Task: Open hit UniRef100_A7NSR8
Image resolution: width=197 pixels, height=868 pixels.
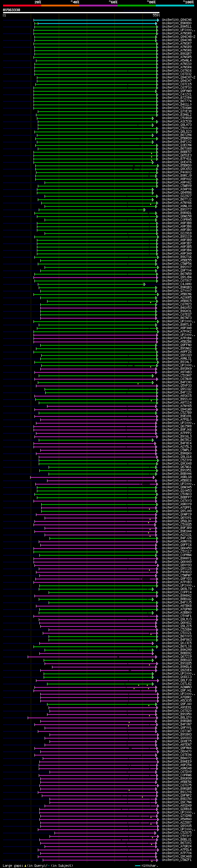Action: pos(177,33)
